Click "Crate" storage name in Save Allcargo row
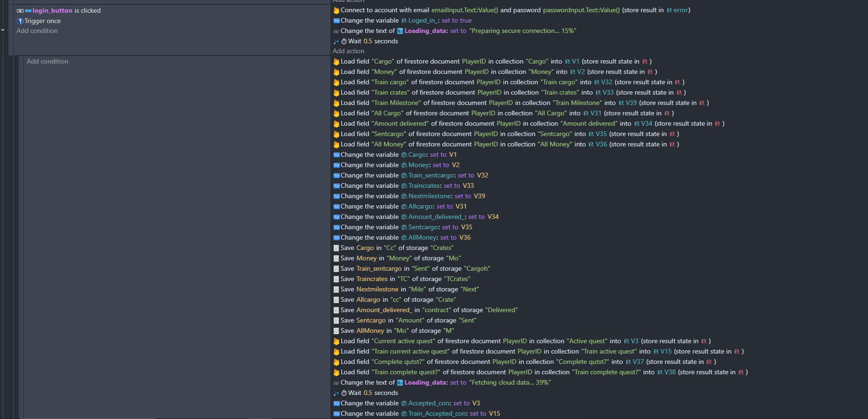Image resolution: width=868 pixels, height=419 pixels. (x=446, y=299)
